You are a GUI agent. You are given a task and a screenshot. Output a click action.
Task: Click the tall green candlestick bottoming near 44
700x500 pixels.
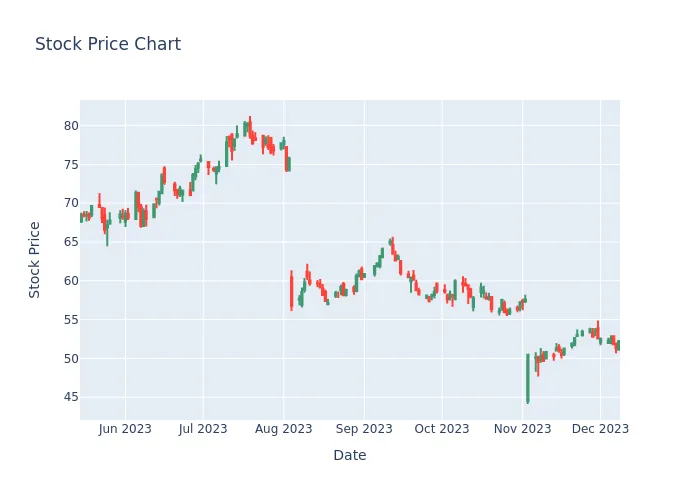[528, 379]
